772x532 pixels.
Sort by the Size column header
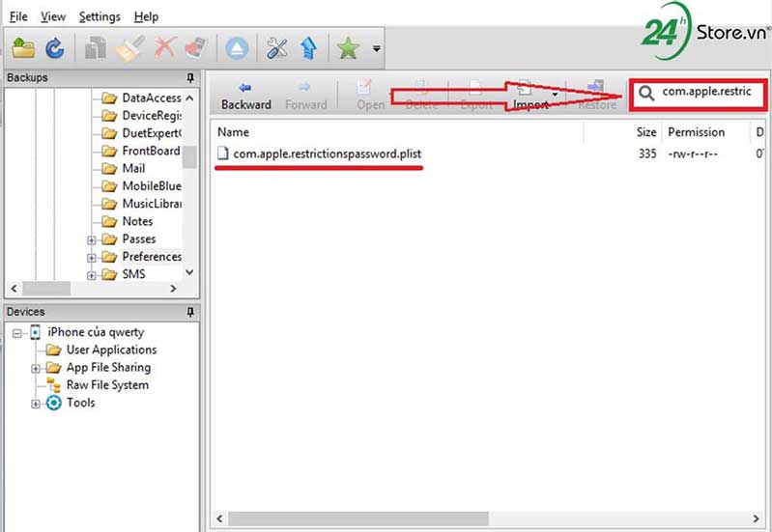[646, 132]
